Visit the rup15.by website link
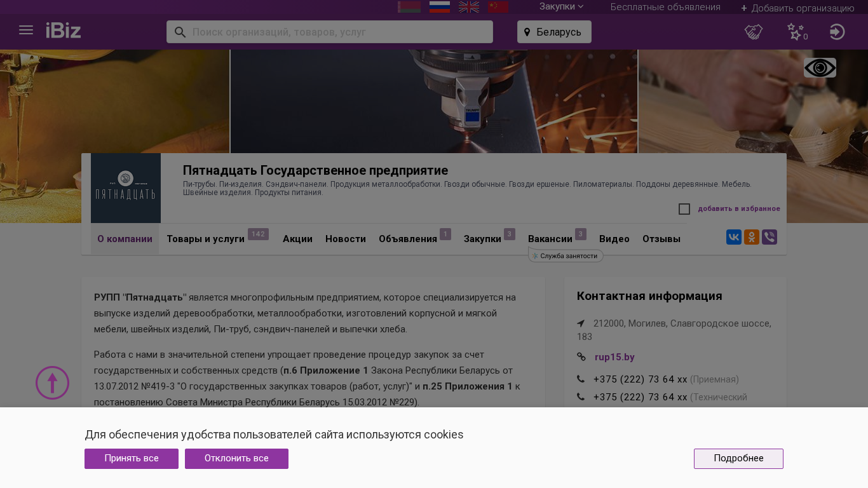This screenshot has width=868, height=488. coord(614,357)
